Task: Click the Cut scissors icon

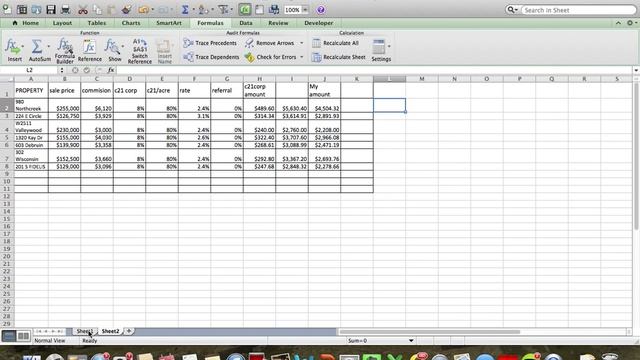Action: (x=83, y=9)
